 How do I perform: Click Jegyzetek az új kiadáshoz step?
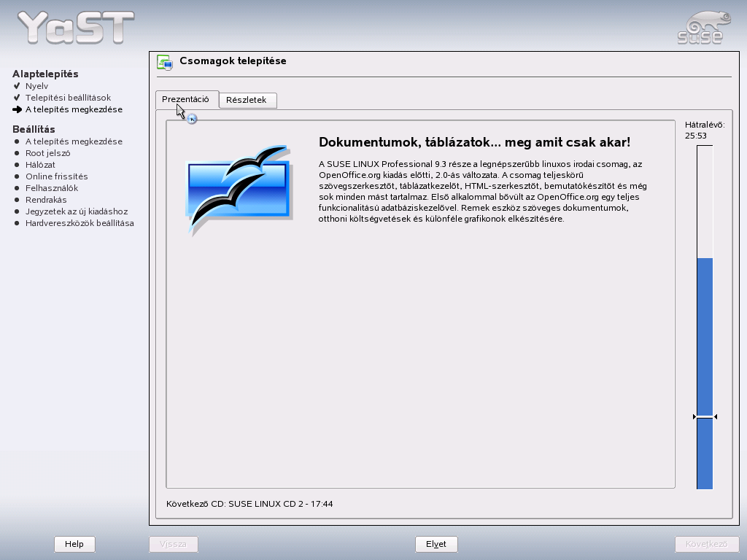(76, 211)
